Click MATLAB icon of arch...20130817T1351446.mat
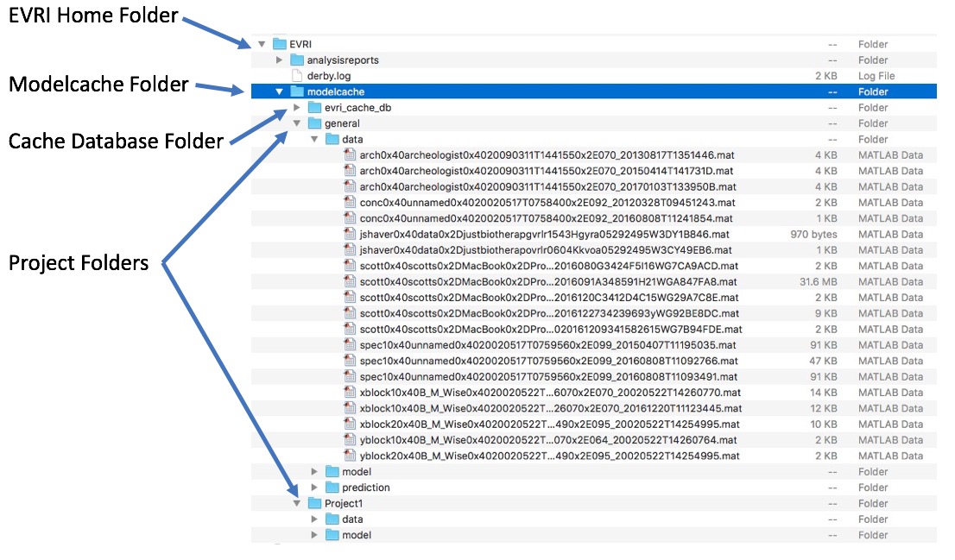Screen dimensions: 955x560 [x=350, y=154]
